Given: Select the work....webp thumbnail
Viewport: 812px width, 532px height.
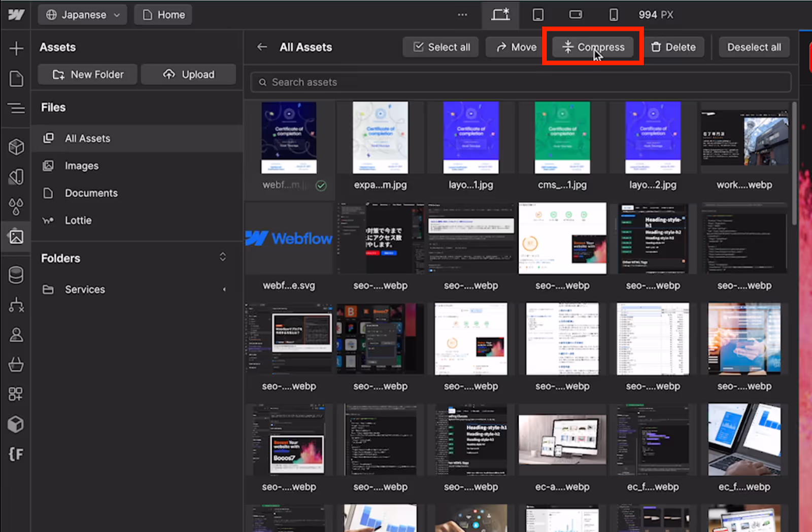Looking at the screenshot, I should [x=745, y=138].
